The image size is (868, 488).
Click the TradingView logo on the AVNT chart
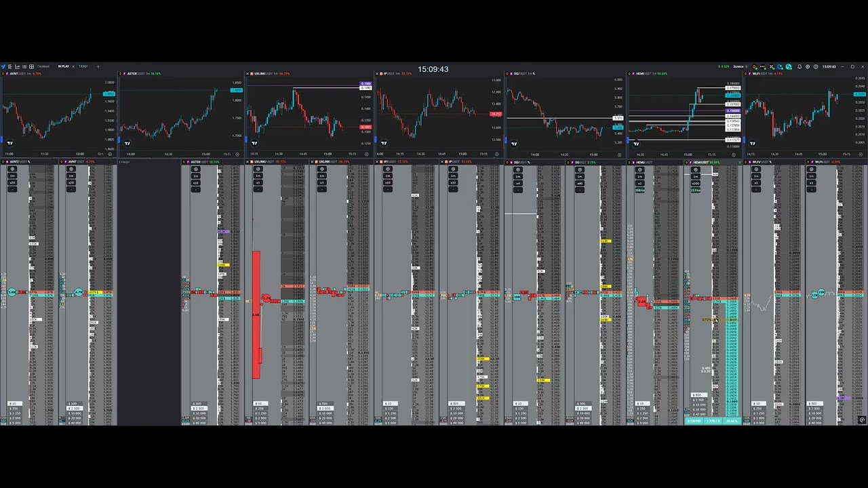point(9,143)
